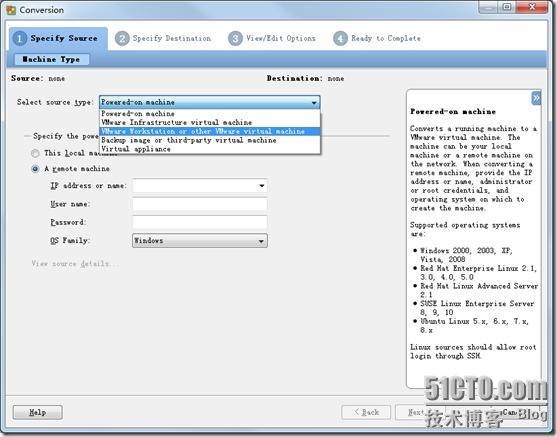Choose VMware Infrastructure virtual machine option
The image size is (557, 437).
[210, 123]
